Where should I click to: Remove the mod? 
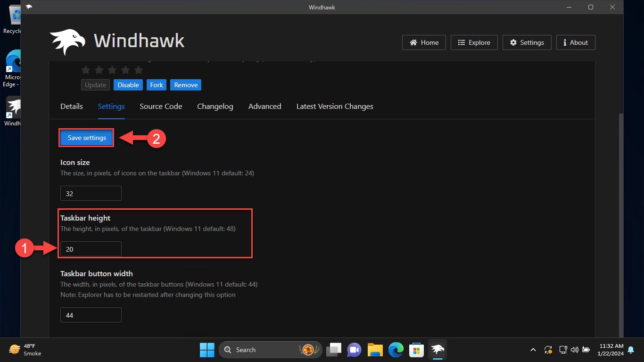tap(186, 85)
